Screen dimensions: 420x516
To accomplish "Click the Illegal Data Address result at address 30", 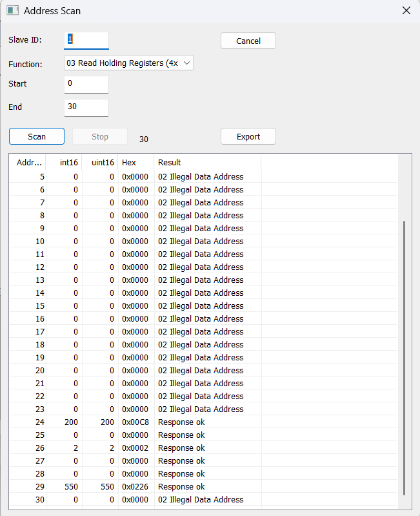I will click(201, 499).
